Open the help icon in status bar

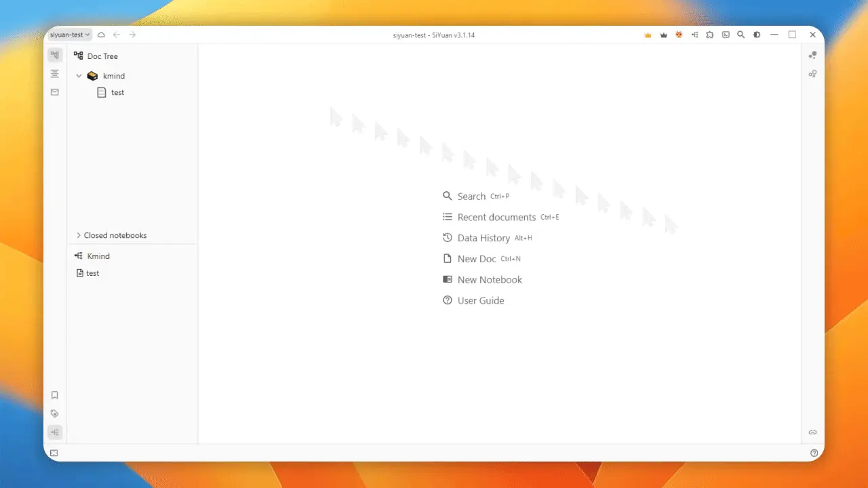tap(814, 453)
